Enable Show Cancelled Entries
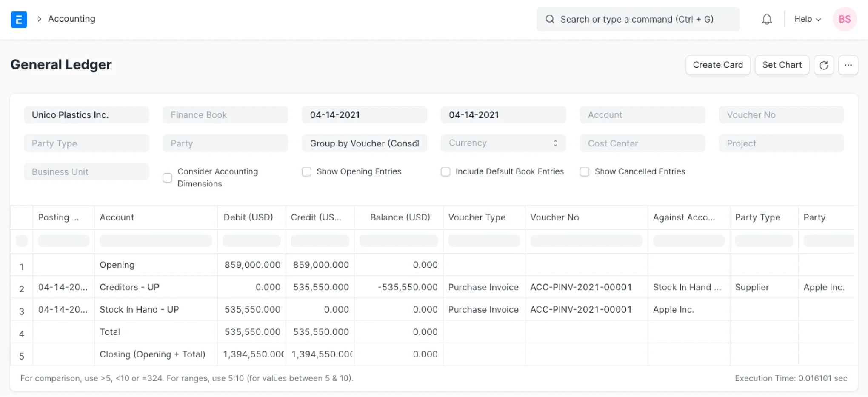 tap(584, 171)
